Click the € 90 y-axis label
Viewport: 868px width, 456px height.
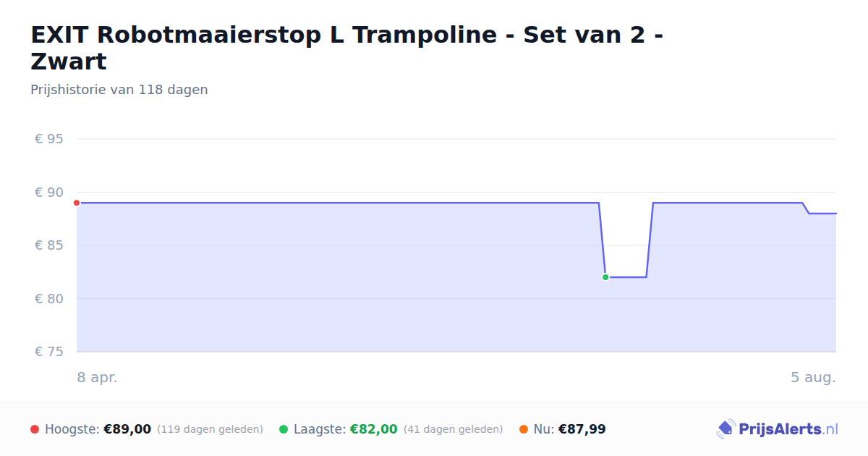point(49,193)
